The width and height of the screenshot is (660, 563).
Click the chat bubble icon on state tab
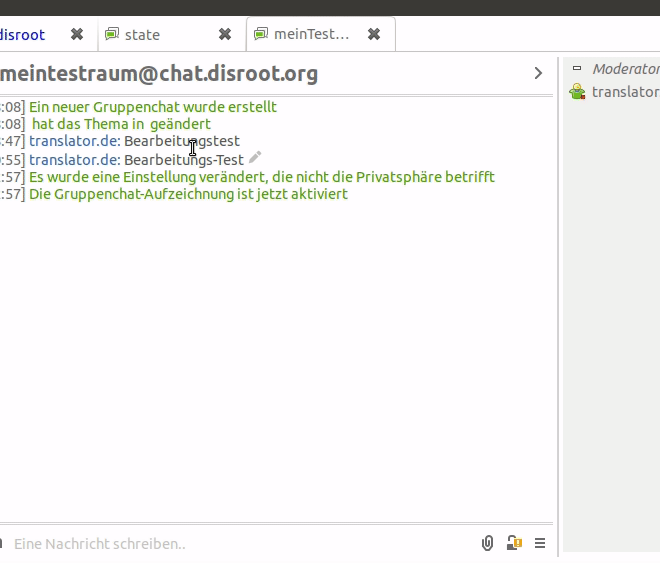[x=111, y=34]
